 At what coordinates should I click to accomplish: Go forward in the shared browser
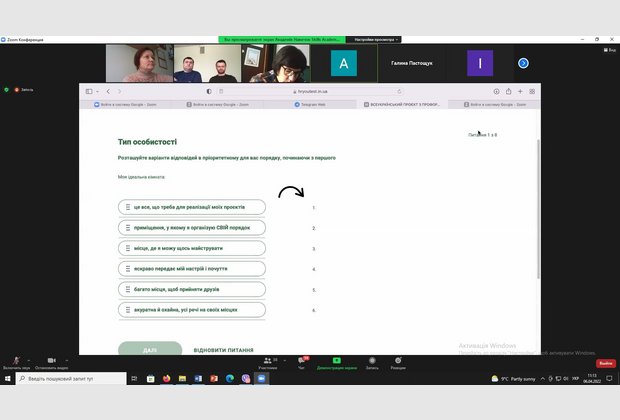[x=119, y=91]
